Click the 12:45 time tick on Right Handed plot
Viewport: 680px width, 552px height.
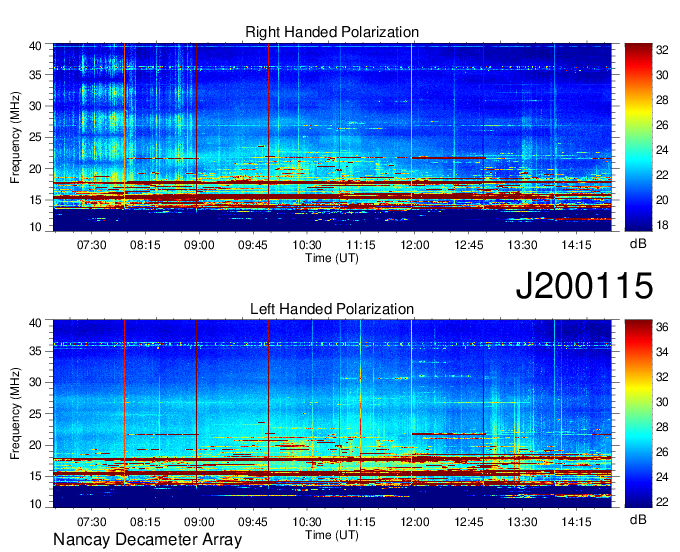point(469,245)
